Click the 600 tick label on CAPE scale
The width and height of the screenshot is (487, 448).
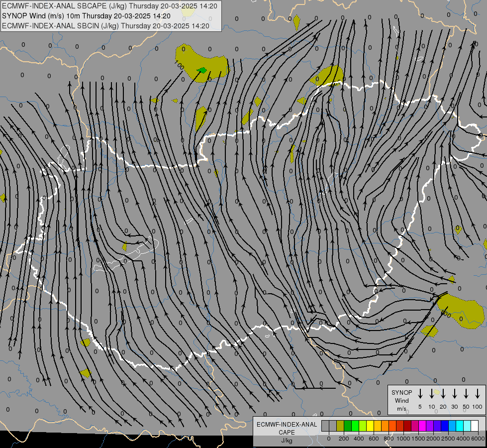pyautogui.click(x=374, y=439)
